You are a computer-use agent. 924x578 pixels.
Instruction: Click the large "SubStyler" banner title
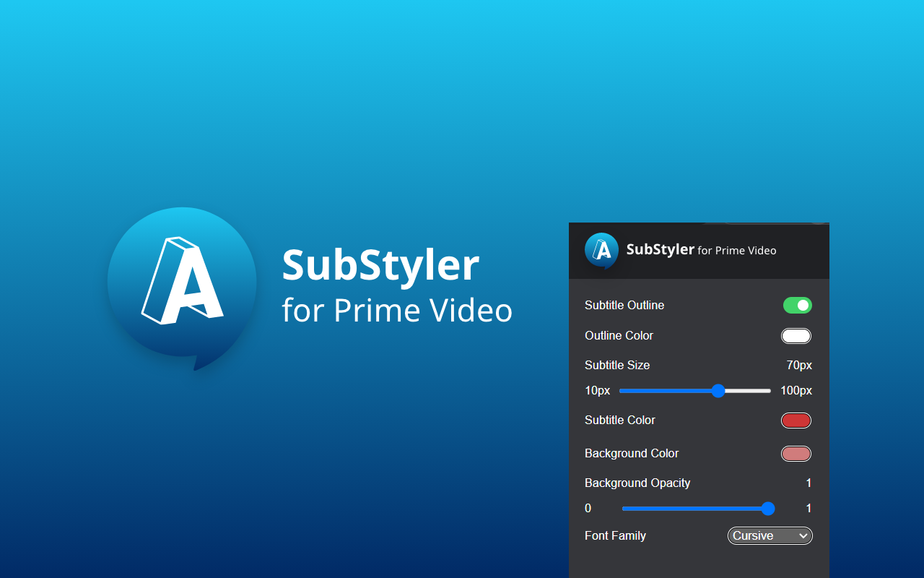tap(380, 264)
